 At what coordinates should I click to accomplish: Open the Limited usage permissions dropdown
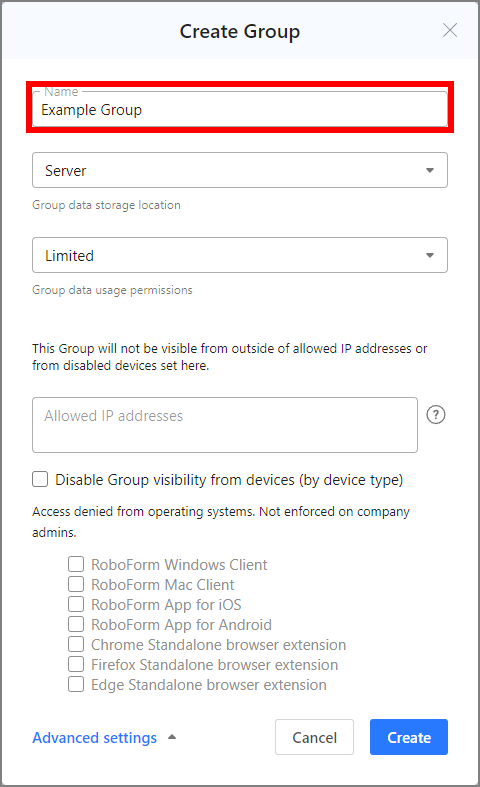pyautogui.click(x=240, y=255)
